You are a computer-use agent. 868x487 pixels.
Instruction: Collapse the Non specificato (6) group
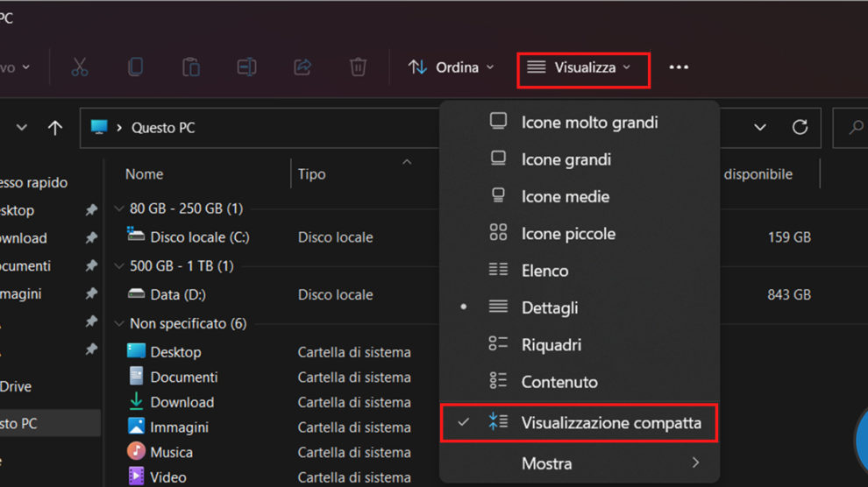[x=119, y=324]
